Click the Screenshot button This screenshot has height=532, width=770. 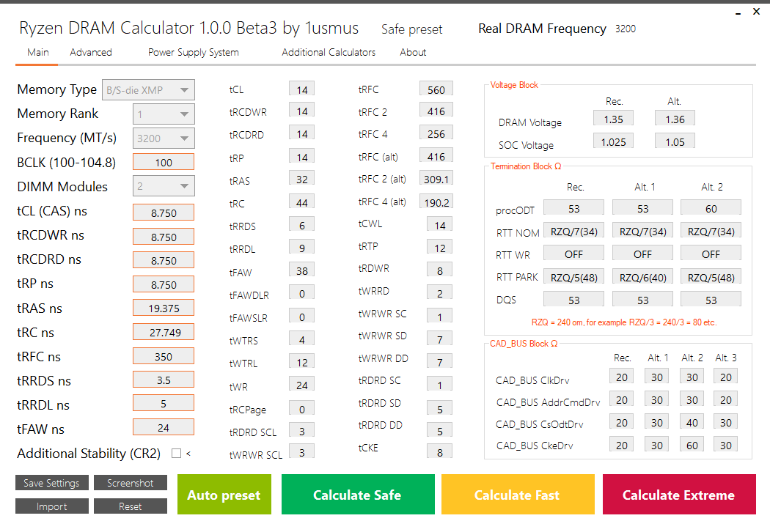(130, 482)
